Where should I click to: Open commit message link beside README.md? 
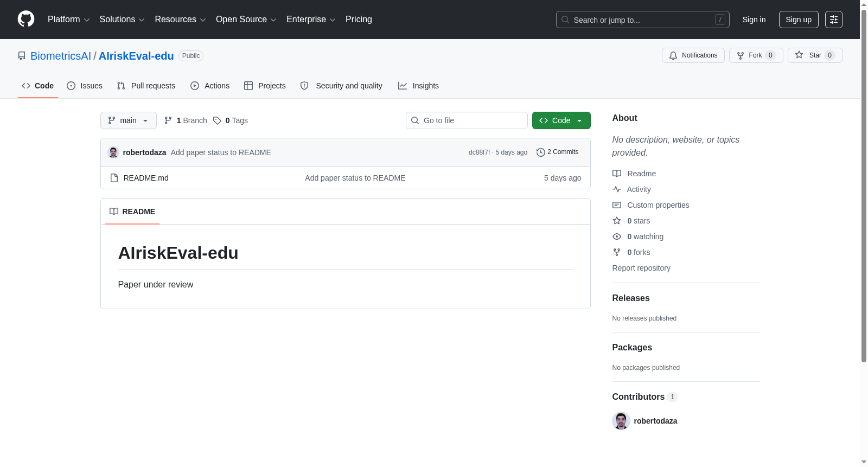click(355, 178)
